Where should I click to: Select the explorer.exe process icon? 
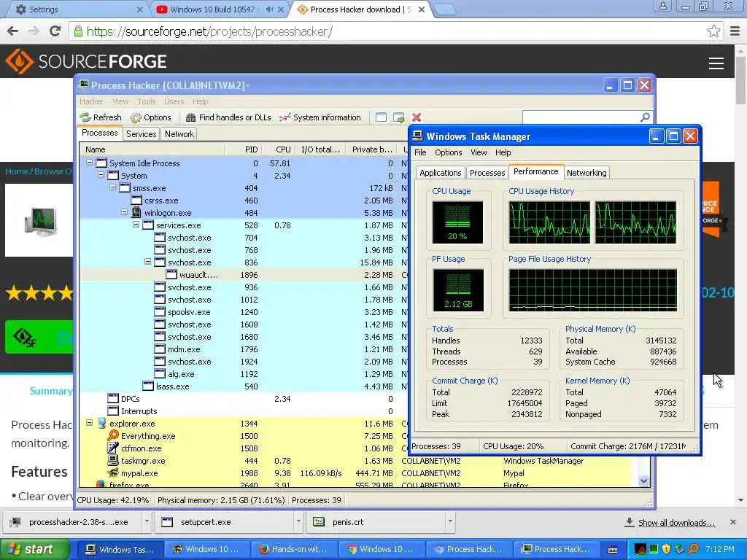[x=101, y=424]
